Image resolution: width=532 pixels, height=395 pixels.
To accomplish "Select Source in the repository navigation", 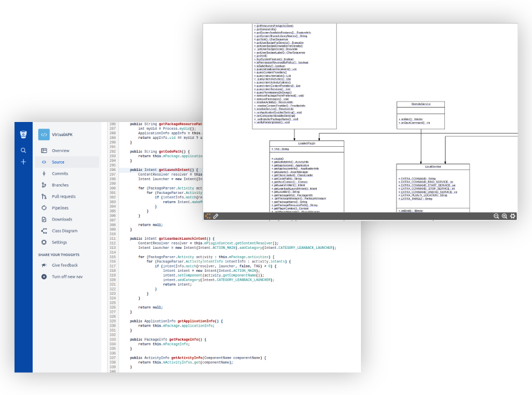I will pyautogui.click(x=67, y=162).
